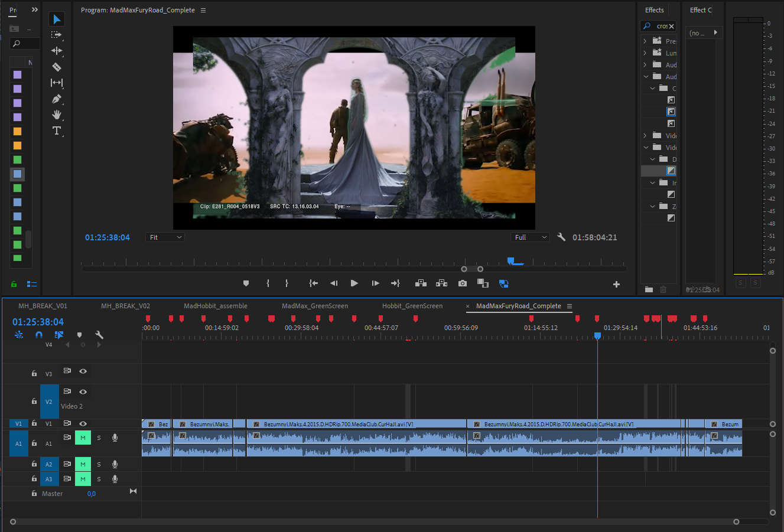Switch to MadHobbit_assemble sequence tab

[216, 306]
